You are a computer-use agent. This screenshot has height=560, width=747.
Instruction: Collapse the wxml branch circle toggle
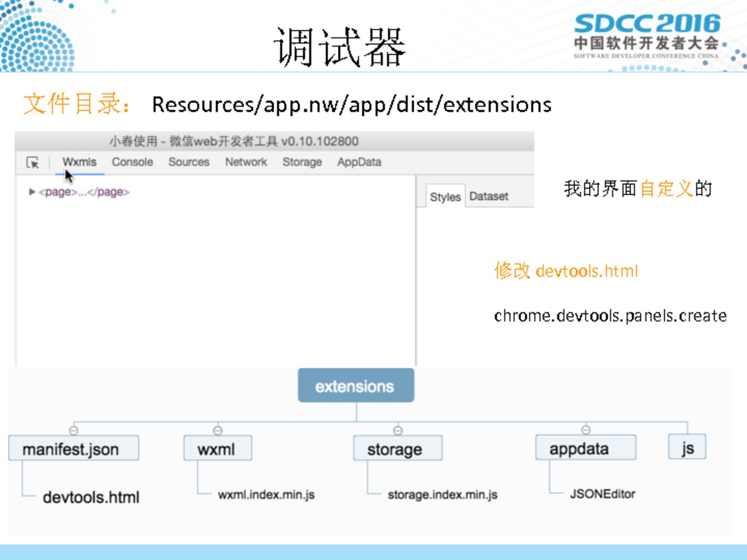click(x=217, y=430)
